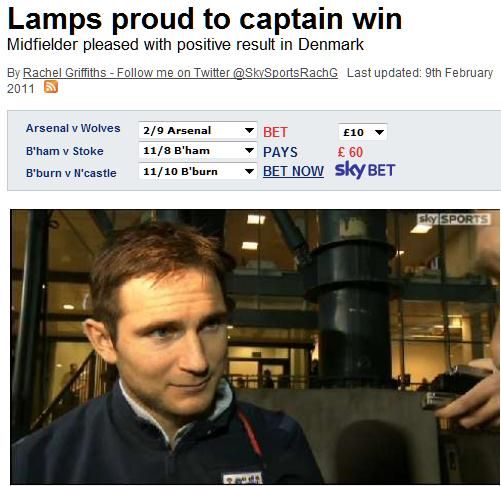Click the Lamps proud to captain win headline
Screen dimensions: 501x486
(205, 19)
